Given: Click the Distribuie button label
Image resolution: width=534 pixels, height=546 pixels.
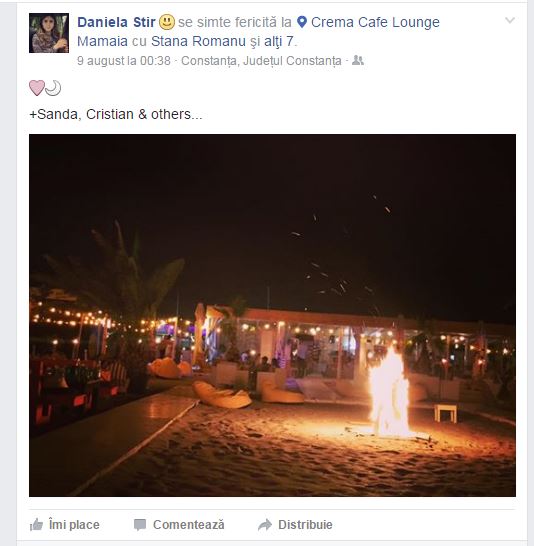Looking at the screenshot, I should (305, 524).
